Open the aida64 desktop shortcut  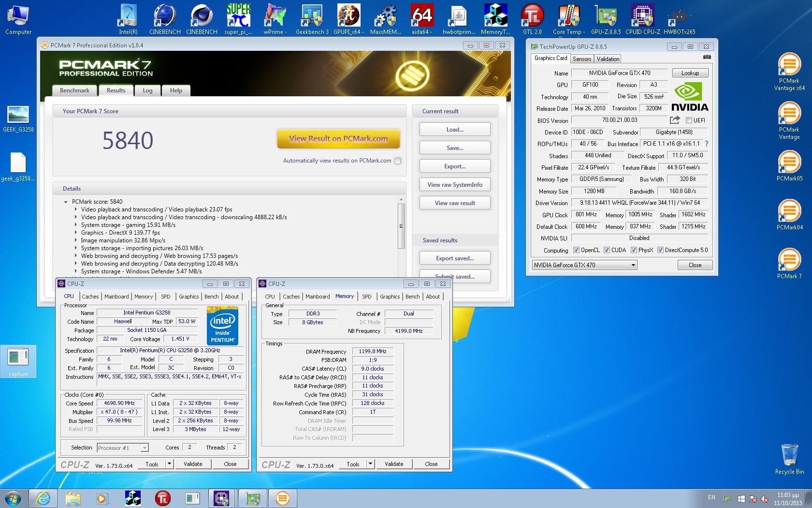coord(422,19)
